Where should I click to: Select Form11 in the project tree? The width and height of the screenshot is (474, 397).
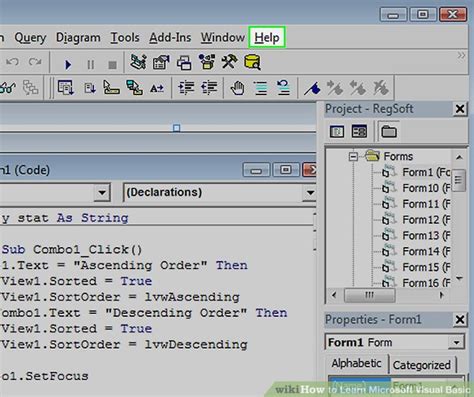[427, 204]
